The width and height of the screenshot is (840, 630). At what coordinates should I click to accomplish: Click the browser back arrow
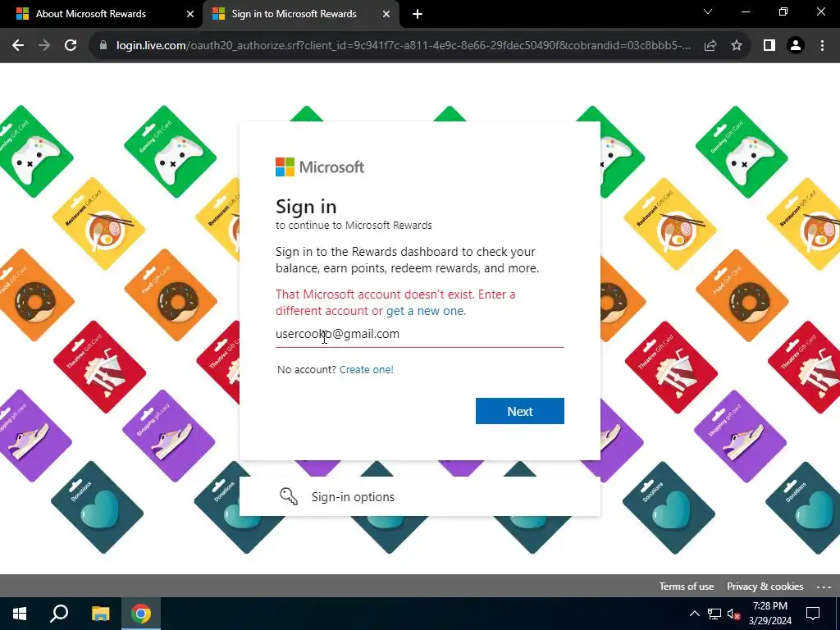[18, 46]
